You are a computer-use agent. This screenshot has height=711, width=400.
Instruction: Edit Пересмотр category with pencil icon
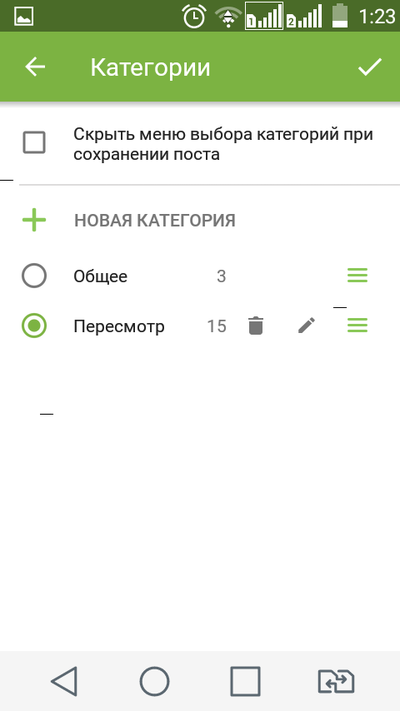point(307,326)
